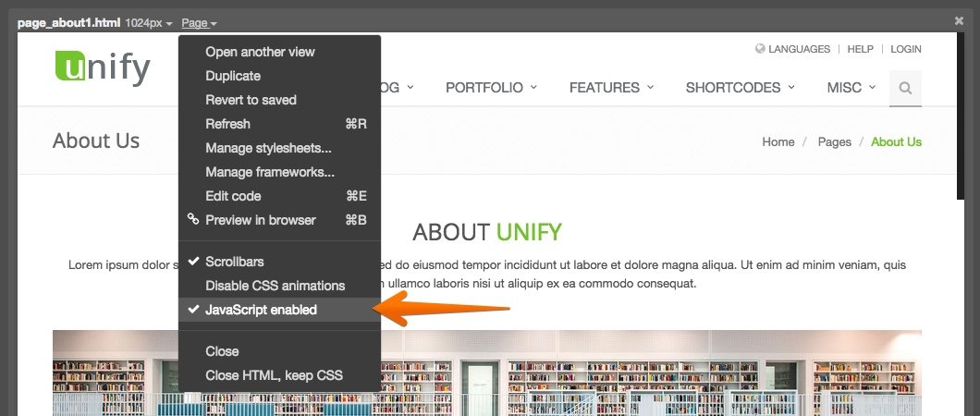Choose Close HTML, keep CSS
This screenshot has height=416, width=980.
click(x=279, y=375)
